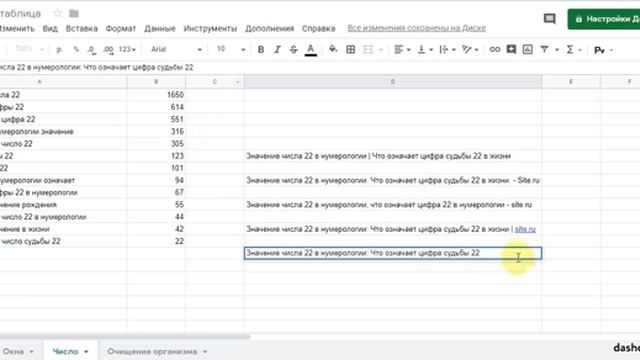The image size is (640, 360).
Task: Open the font size 10 dropdown
Action: click(x=231, y=50)
